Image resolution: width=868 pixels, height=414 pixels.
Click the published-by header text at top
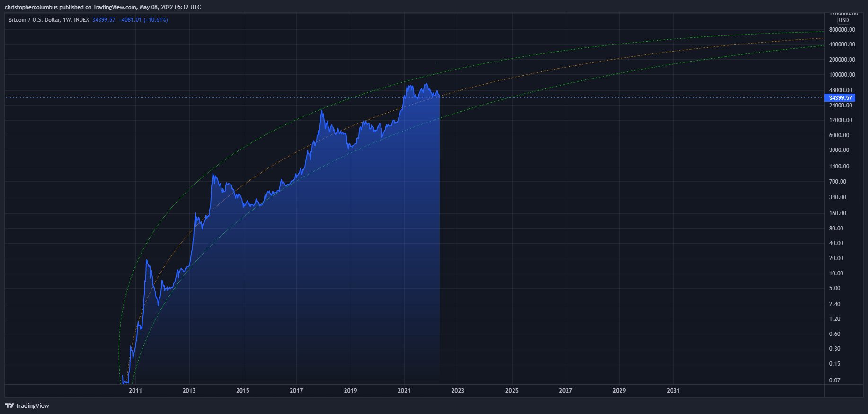(103, 7)
